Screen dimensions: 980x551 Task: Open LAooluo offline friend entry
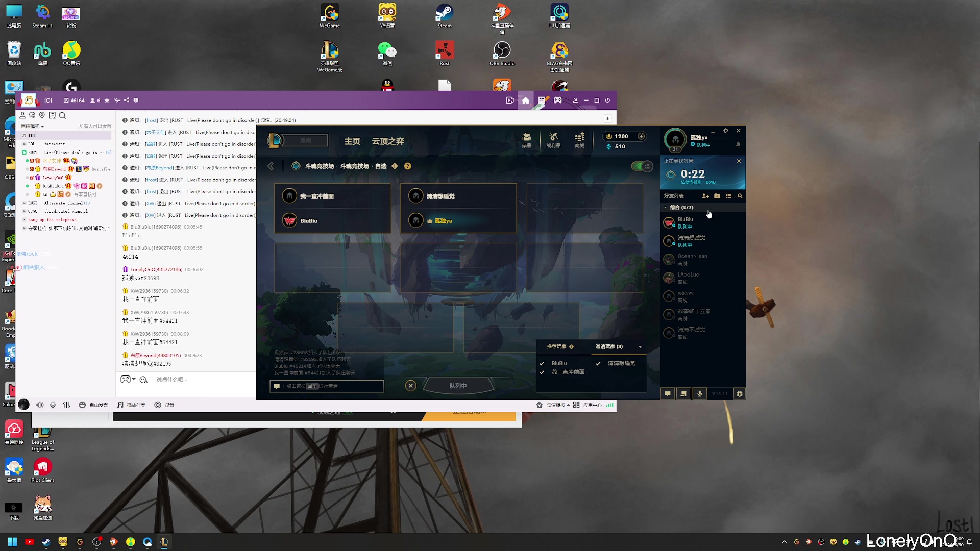point(703,278)
